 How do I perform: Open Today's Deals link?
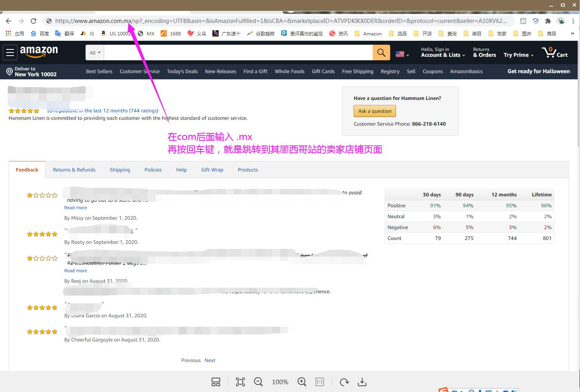182,72
